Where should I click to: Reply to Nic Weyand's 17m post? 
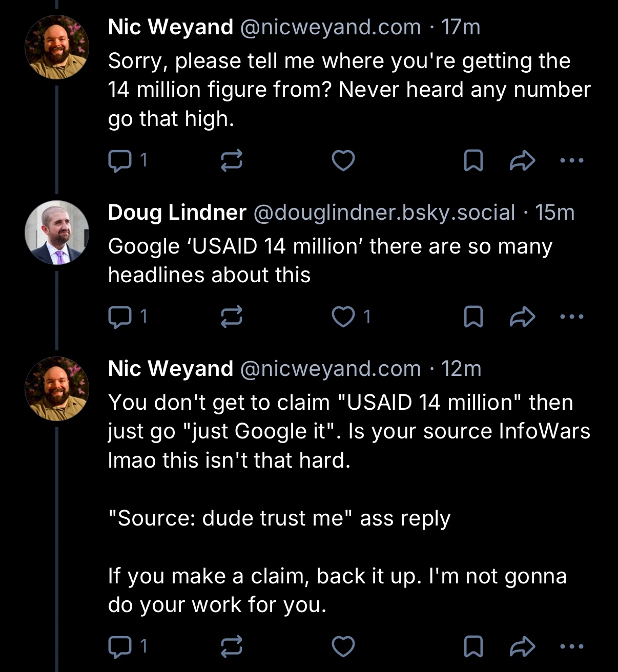pos(119,161)
